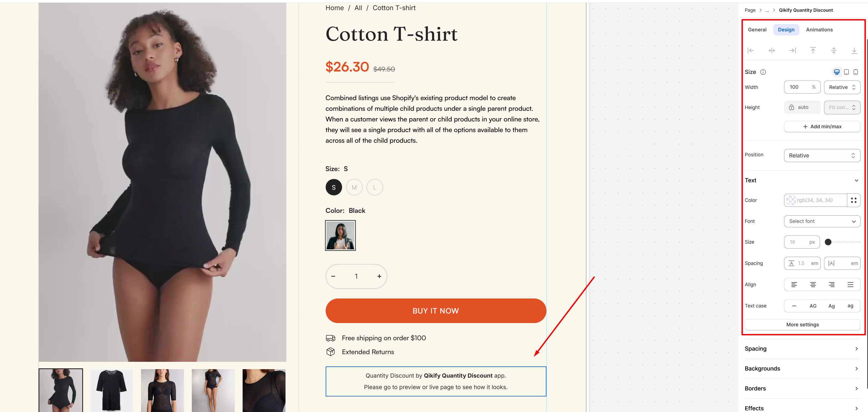Screen dimensions: 868x412
Task: Select size option M
Action: 354,187
